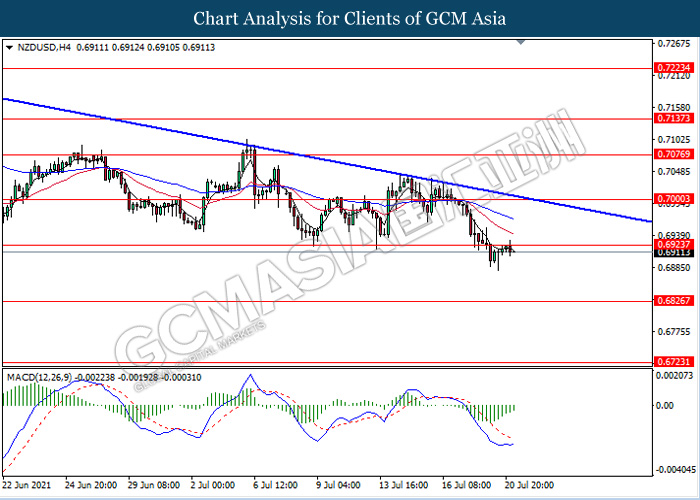Click the Chart Analysis for Clients header title

[x=350, y=19]
